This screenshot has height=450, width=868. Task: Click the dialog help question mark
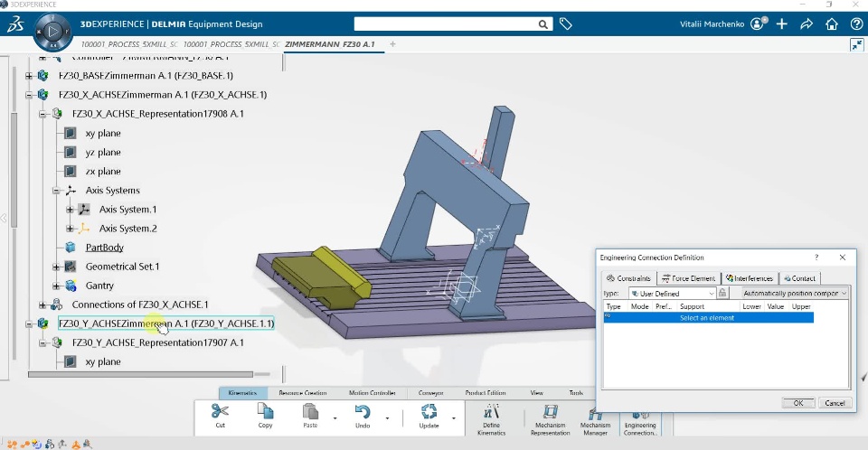816,258
